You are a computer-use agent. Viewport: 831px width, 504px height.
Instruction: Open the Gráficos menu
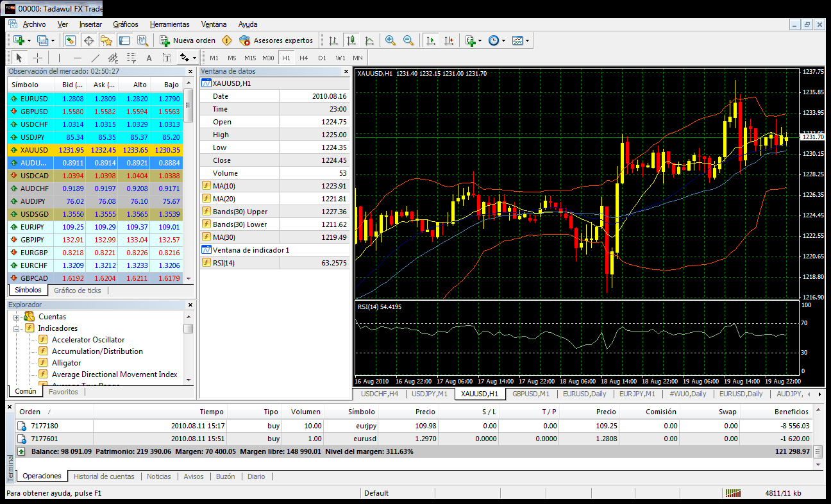point(126,24)
